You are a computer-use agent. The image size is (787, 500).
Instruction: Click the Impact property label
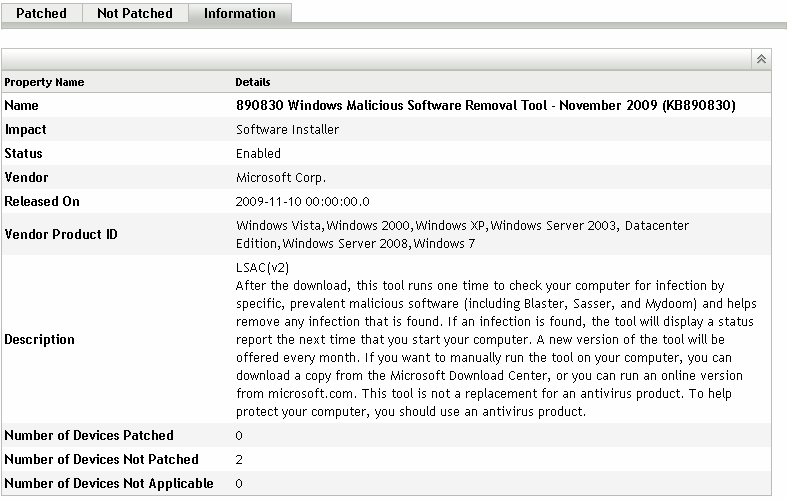26,130
